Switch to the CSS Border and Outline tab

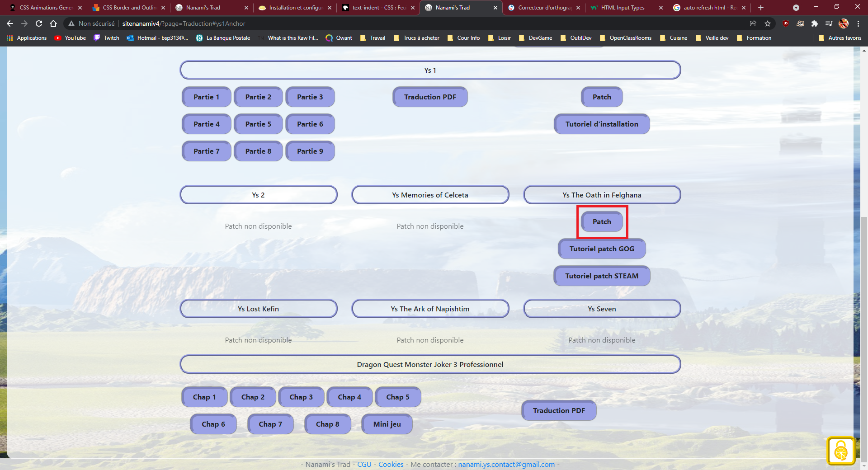click(x=129, y=8)
